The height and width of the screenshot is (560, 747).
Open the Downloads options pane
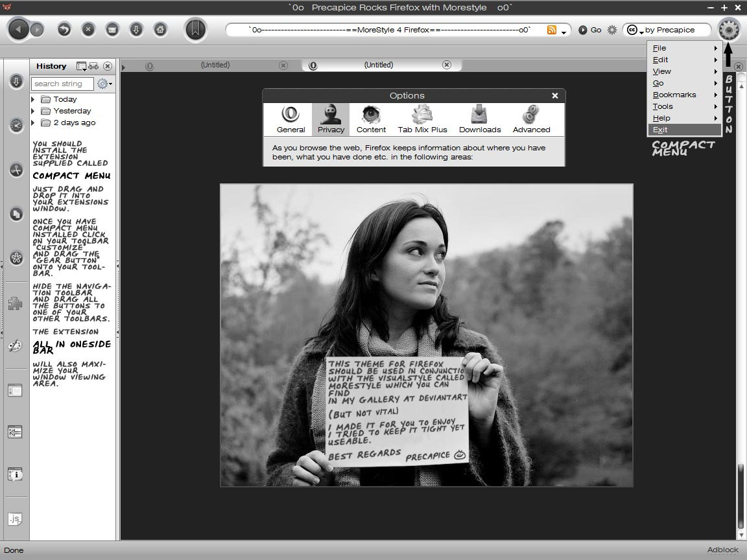480,119
